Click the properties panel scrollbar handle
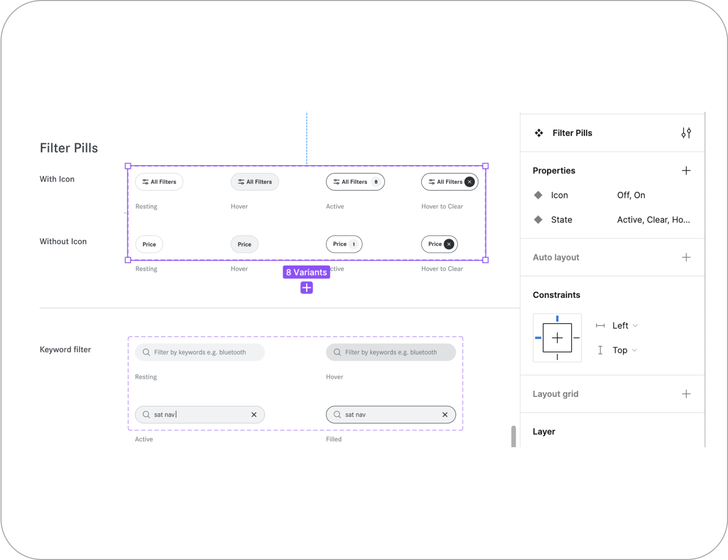 (513, 436)
